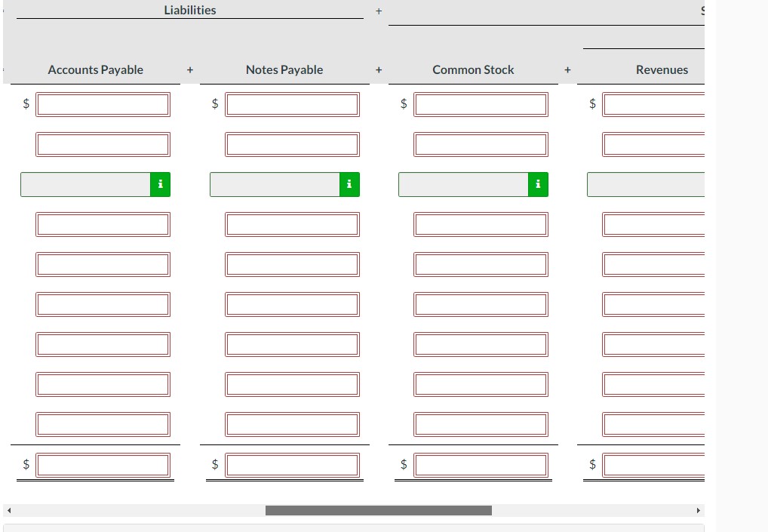The image size is (768, 532).
Task: Click first row Revenues input field
Action: tap(653, 104)
